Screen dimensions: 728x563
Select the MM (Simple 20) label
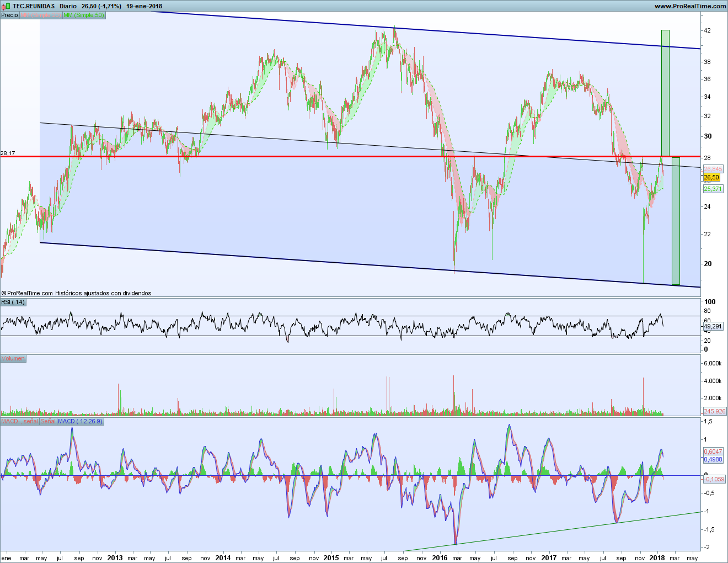coord(40,15)
